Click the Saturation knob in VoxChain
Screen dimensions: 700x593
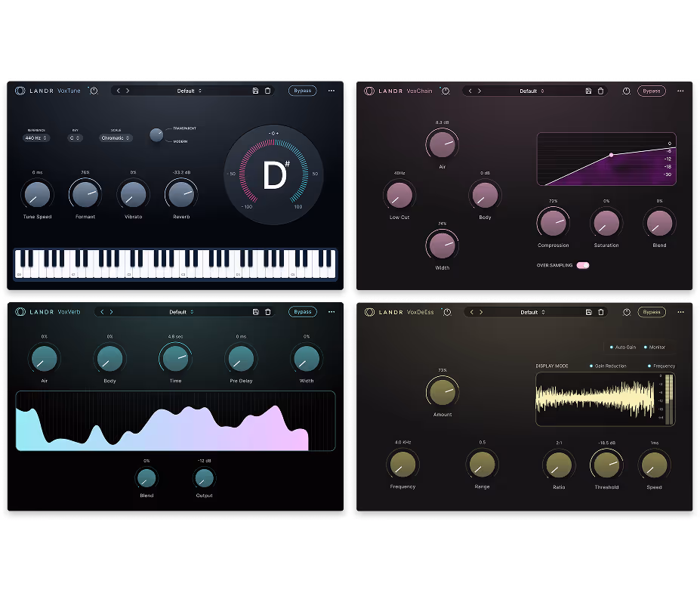coord(606,223)
